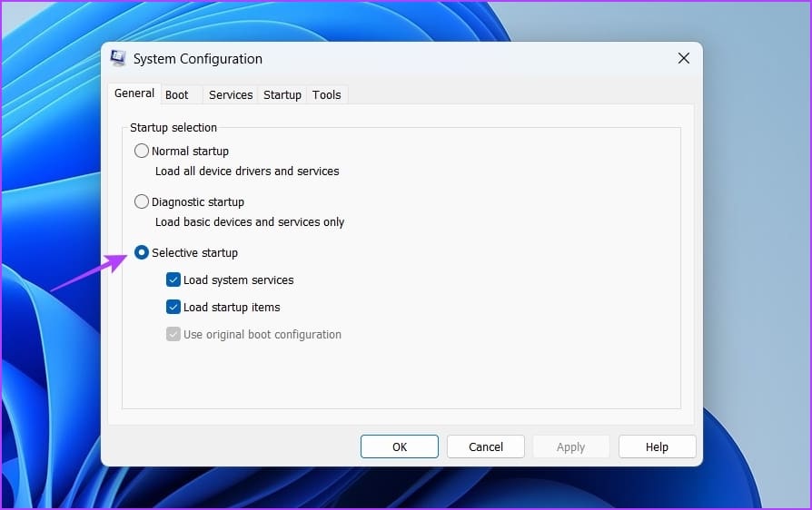Open the Startup tab
Viewport: 812px width, 510px height.
[282, 95]
